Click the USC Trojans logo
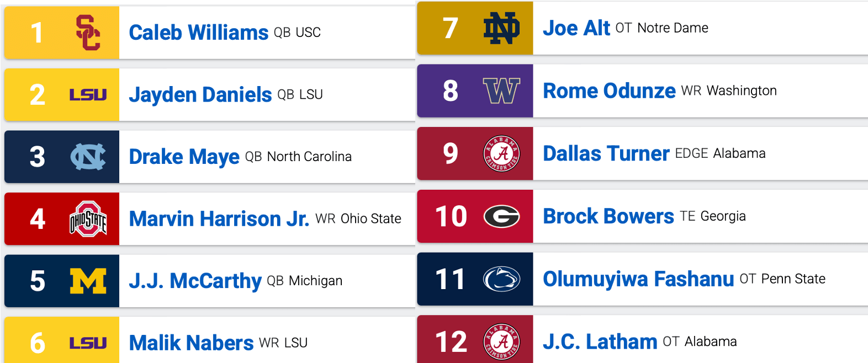Image resolution: width=868 pixels, height=363 pixels. tap(88, 33)
